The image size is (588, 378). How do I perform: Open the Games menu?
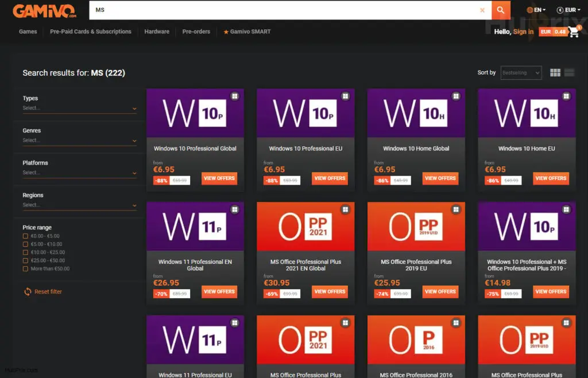(28, 32)
